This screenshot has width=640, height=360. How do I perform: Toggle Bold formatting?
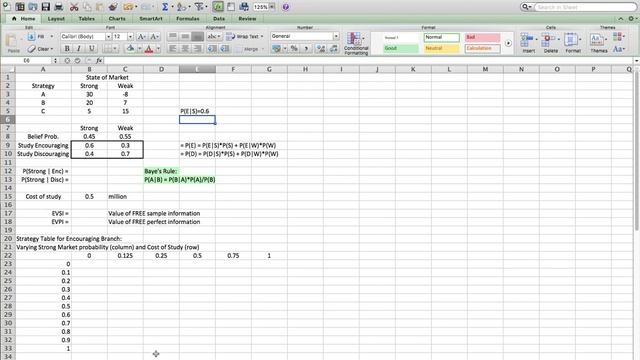(67, 49)
